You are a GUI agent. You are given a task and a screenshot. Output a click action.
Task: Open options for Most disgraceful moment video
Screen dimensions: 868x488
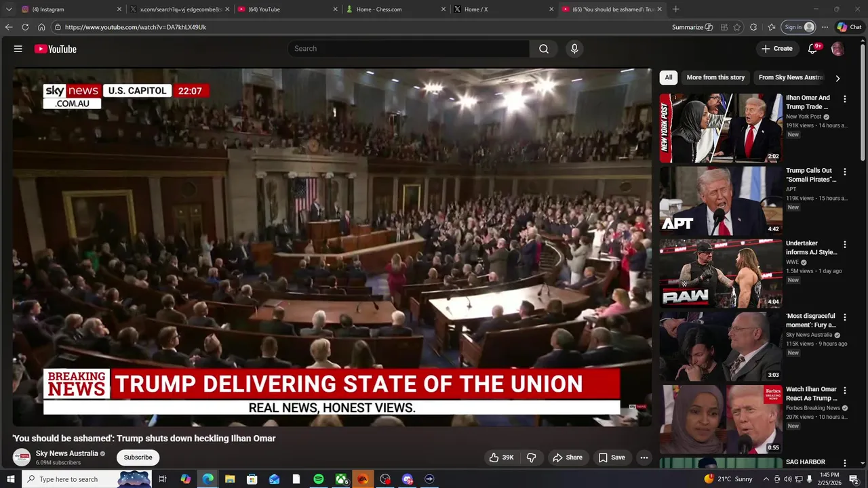coord(844,317)
